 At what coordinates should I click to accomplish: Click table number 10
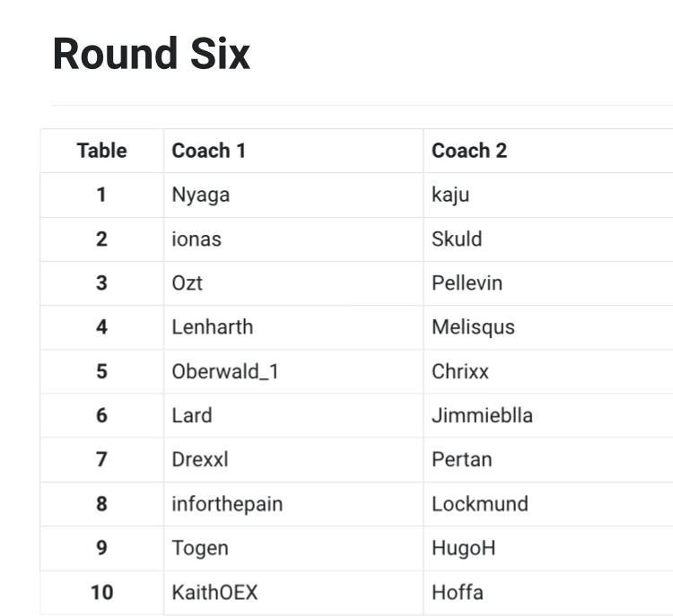[x=101, y=593]
